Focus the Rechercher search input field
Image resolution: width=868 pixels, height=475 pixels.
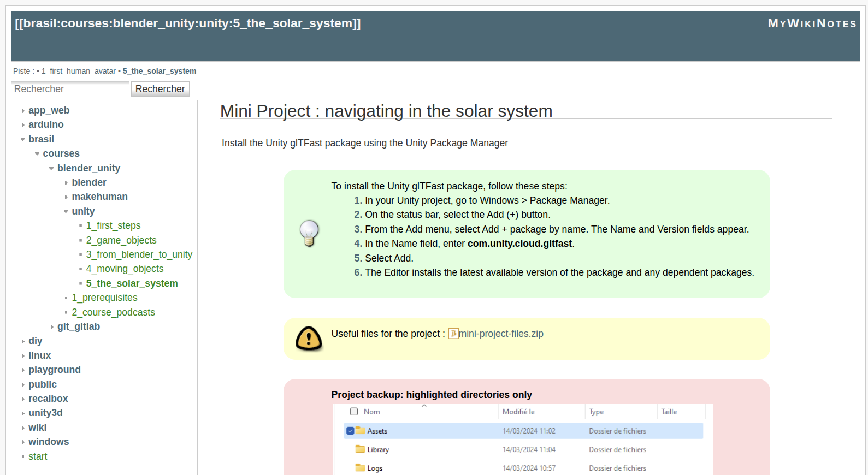[x=70, y=89]
